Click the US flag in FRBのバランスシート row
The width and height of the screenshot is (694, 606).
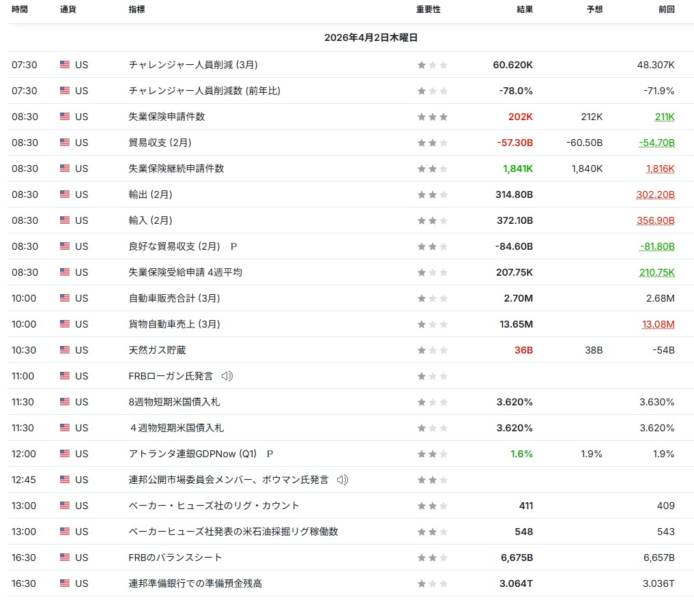coord(65,558)
